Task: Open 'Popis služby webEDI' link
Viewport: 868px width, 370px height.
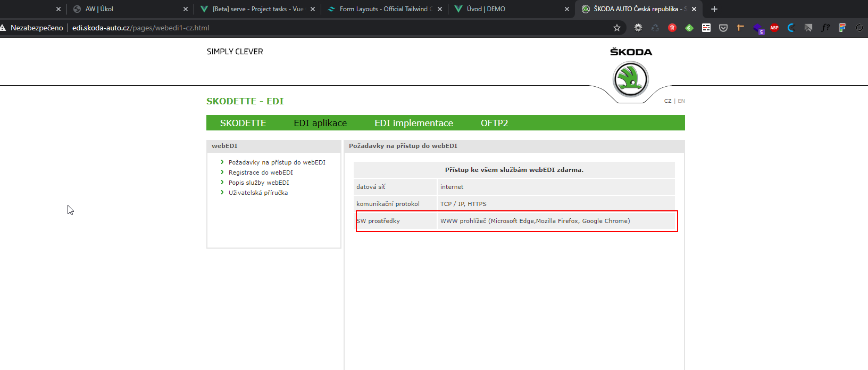Action: click(x=259, y=183)
